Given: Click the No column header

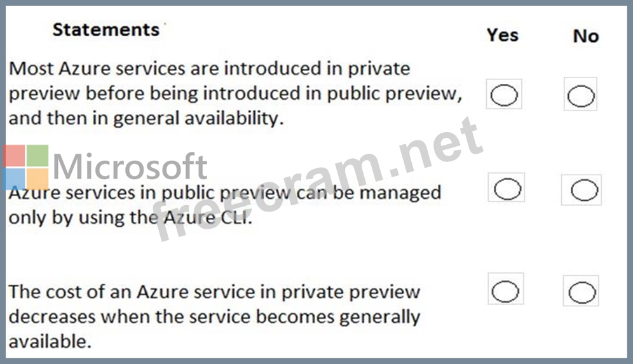Looking at the screenshot, I should [x=585, y=36].
